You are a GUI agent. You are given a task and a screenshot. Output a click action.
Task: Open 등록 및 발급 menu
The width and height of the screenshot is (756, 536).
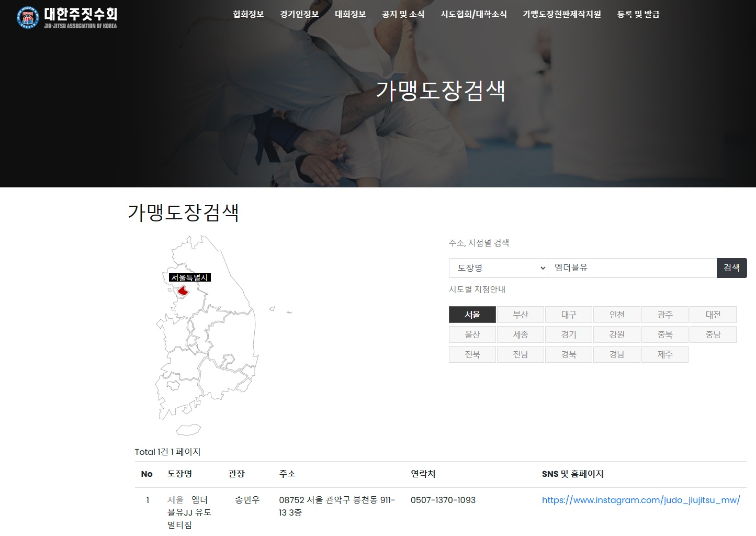click(638, 14)
